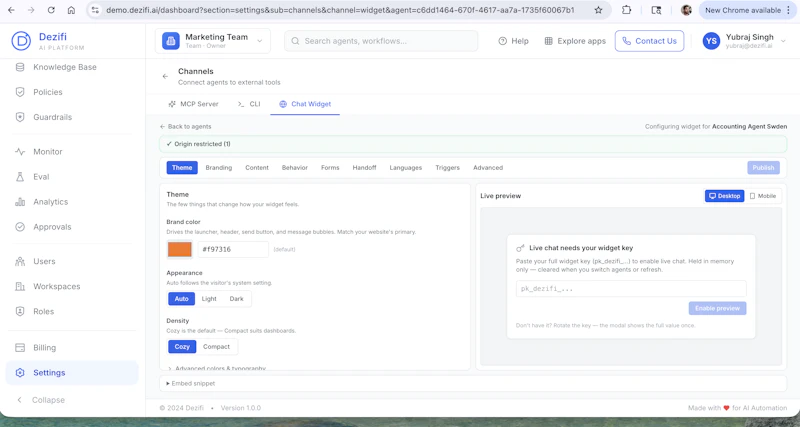Click the YS user avatar
The height and width of the screenshot is (427, 800).
point(711,41)
